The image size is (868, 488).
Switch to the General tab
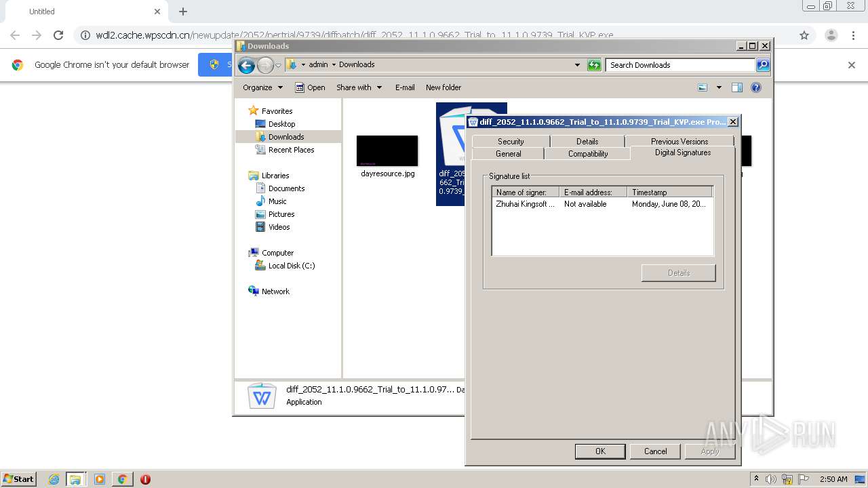click(x=508, y=154)
